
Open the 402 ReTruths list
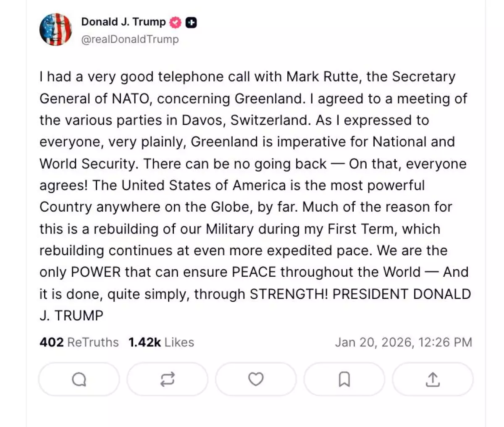(x=79, y=342)
